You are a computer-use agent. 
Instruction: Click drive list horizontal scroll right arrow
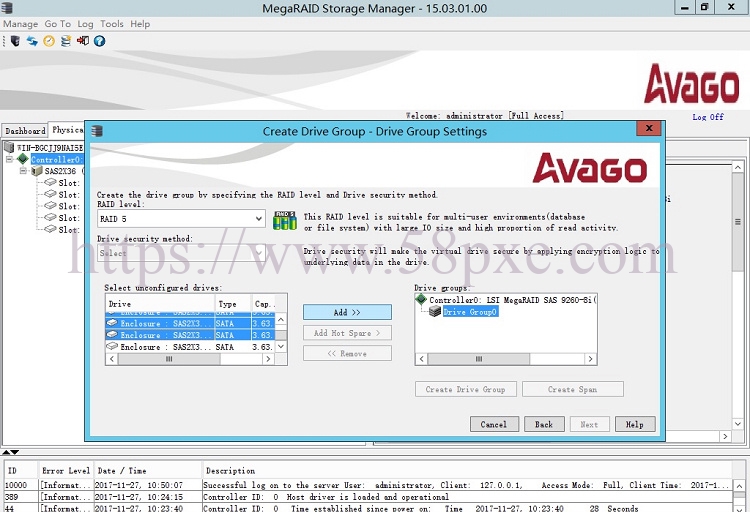[x=268, y=359]
